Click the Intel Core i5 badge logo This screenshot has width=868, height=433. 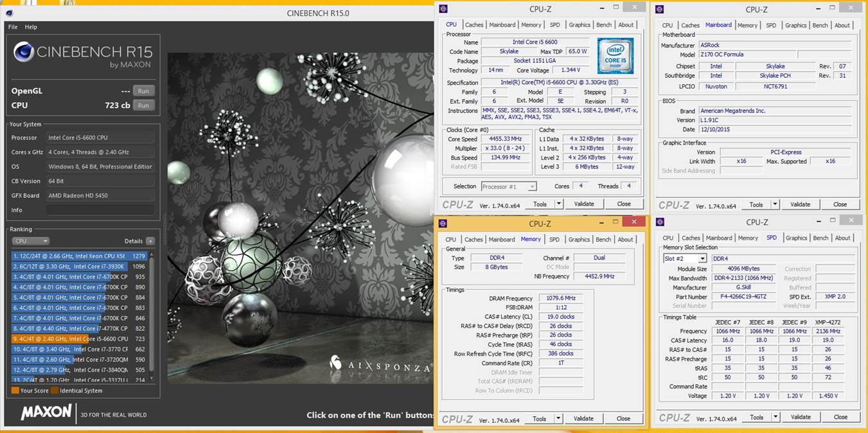click(x=615, y=56)
